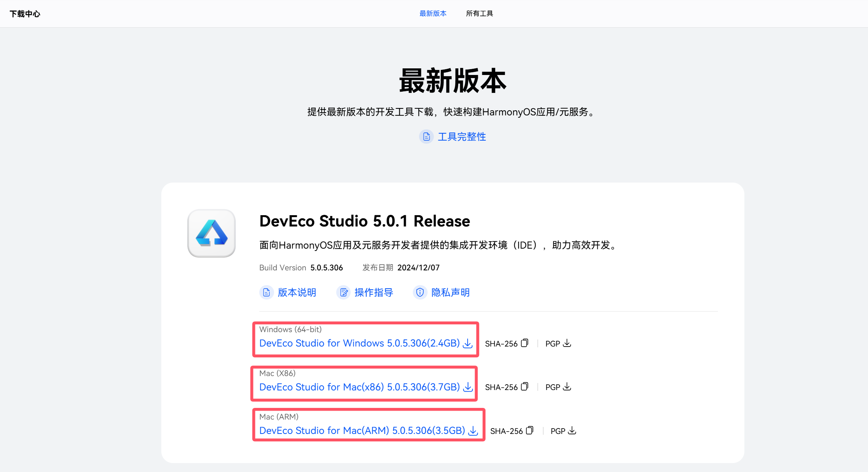Download the PGP file for Mac(ARM)

(572, 430)
